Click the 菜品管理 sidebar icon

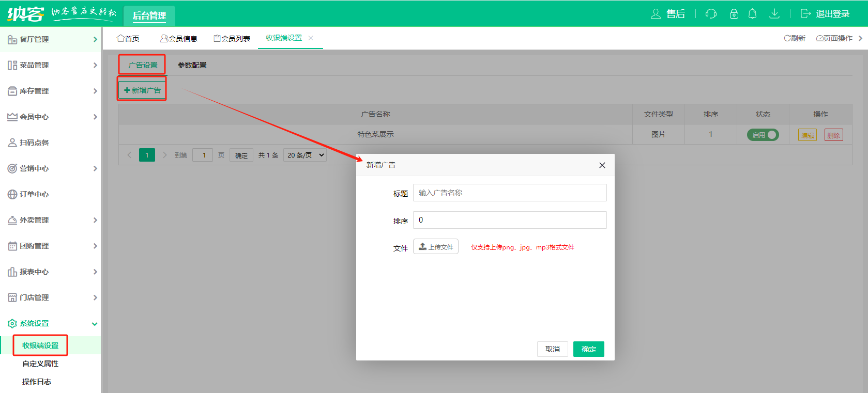pyautogui.click(x=12, y=65)
